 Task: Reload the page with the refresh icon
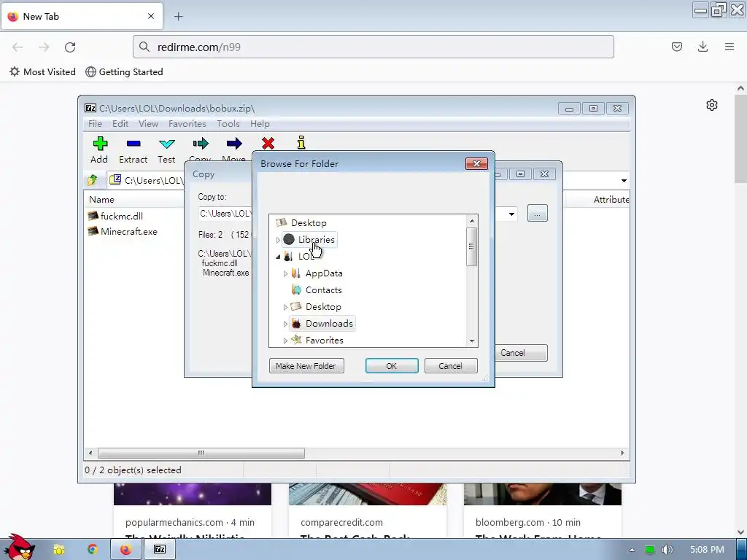70,47
